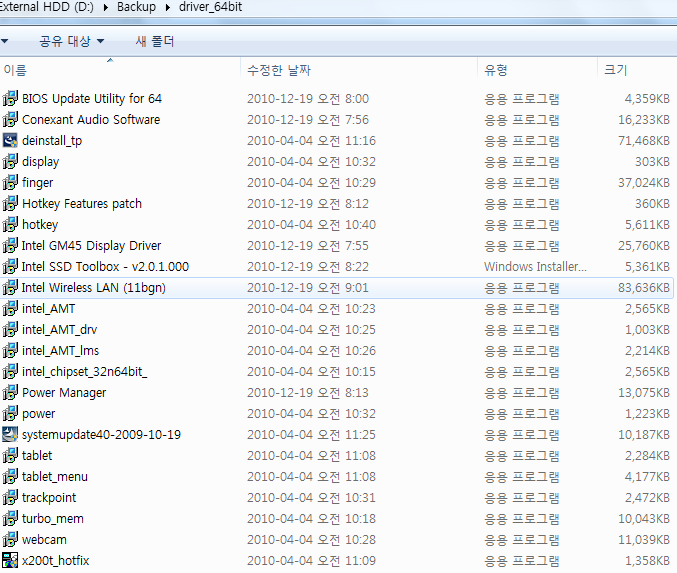Click the size value '4,359KB'
The image size is (677, 573).
pyautogui.click(x=647, y=98)
